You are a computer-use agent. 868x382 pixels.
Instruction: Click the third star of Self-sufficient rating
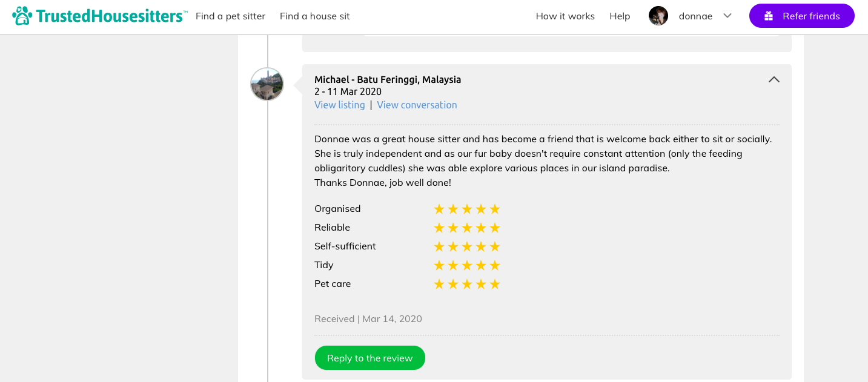coord(467,247)
